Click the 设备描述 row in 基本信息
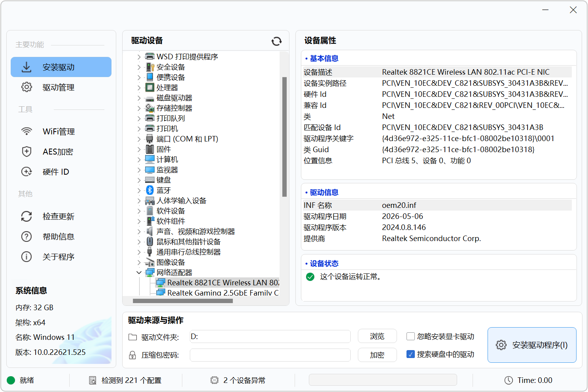Image resolution: width=588 pixels, height=392 pixels. pyautogui.click(x=437, y=72)
